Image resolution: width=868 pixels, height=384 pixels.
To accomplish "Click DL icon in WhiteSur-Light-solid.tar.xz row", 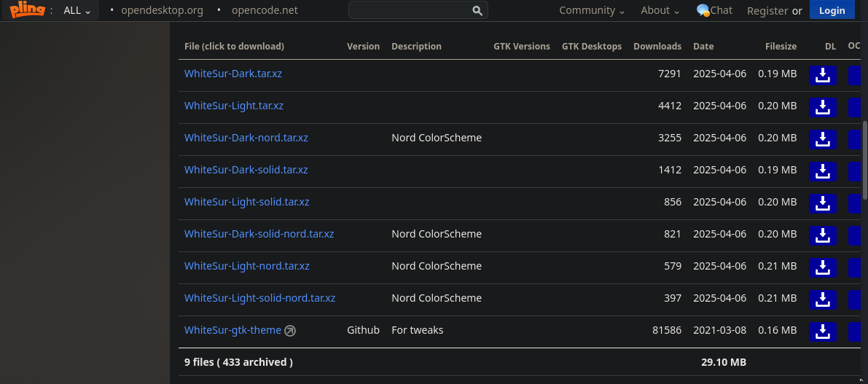I will [x=823, y=203].
